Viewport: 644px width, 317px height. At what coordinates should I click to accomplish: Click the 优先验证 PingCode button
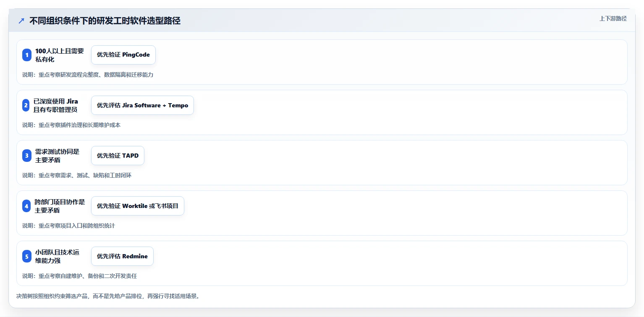click(x=123, y=55)
